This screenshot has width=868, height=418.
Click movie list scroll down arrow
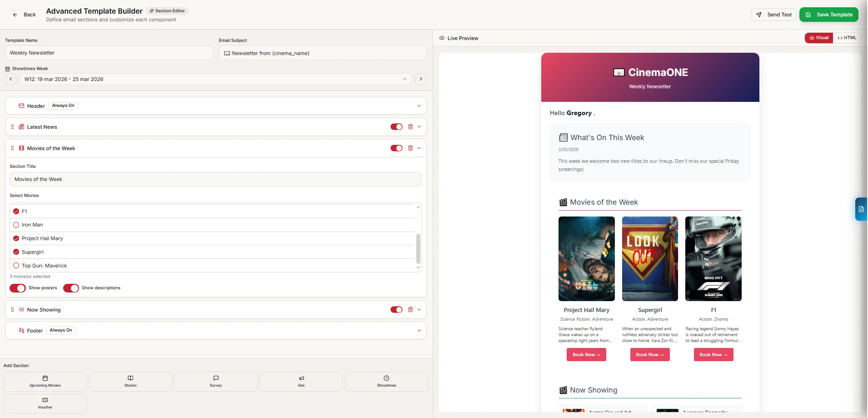pos(418,268)
